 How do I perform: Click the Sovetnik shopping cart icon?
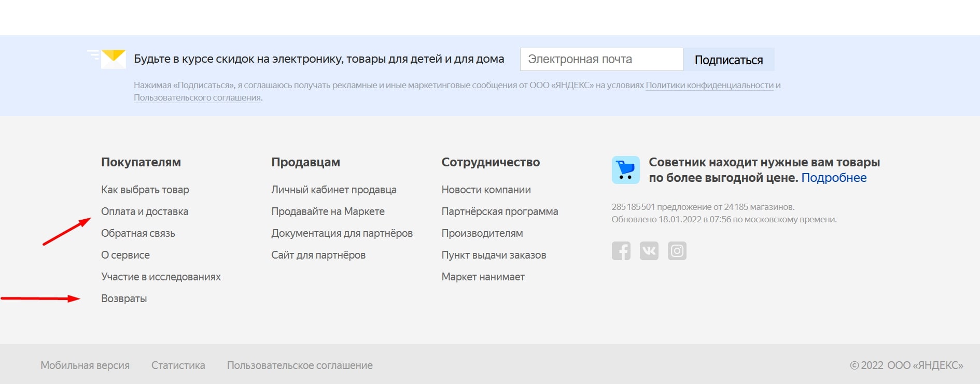tap(626, 170)
